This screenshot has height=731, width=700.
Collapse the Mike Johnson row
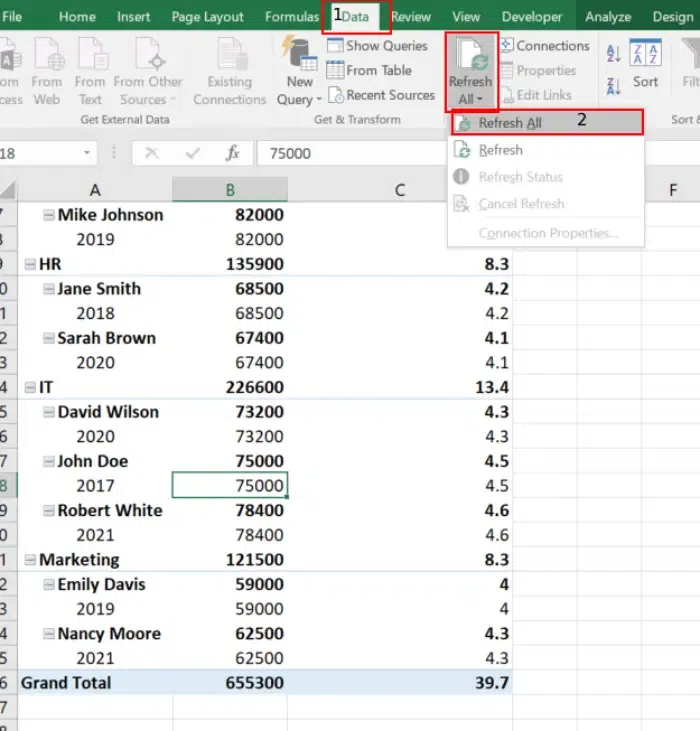tap(48, 215)
